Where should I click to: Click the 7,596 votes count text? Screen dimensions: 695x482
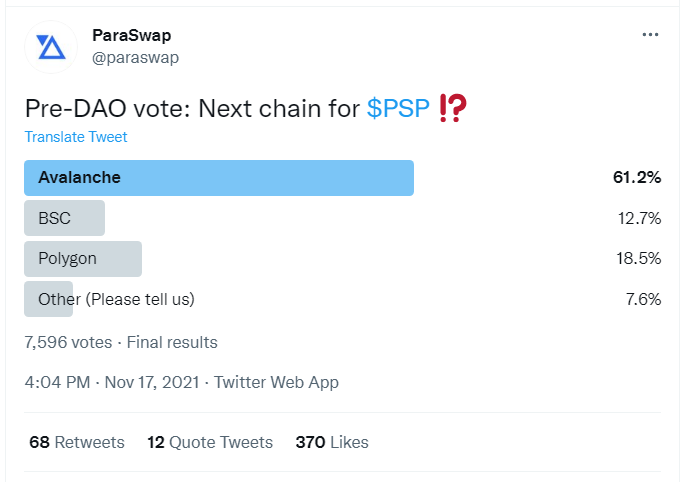coord(68,342)
